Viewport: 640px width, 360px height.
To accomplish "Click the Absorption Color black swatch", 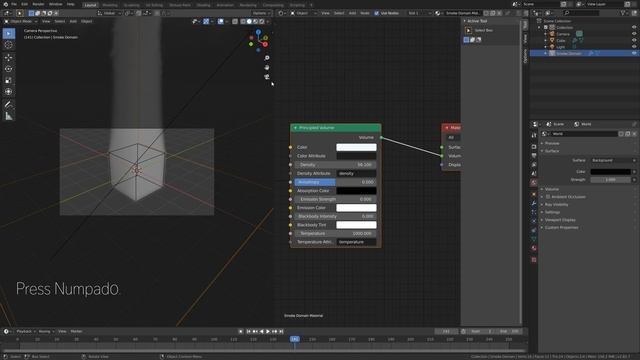I will (x=356, y=191).
